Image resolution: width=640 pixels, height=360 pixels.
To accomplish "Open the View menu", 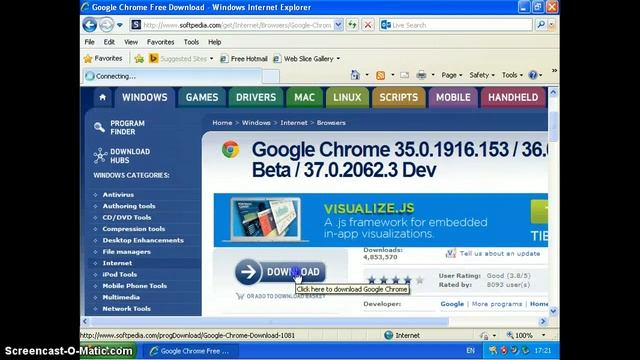I will 131,42.
